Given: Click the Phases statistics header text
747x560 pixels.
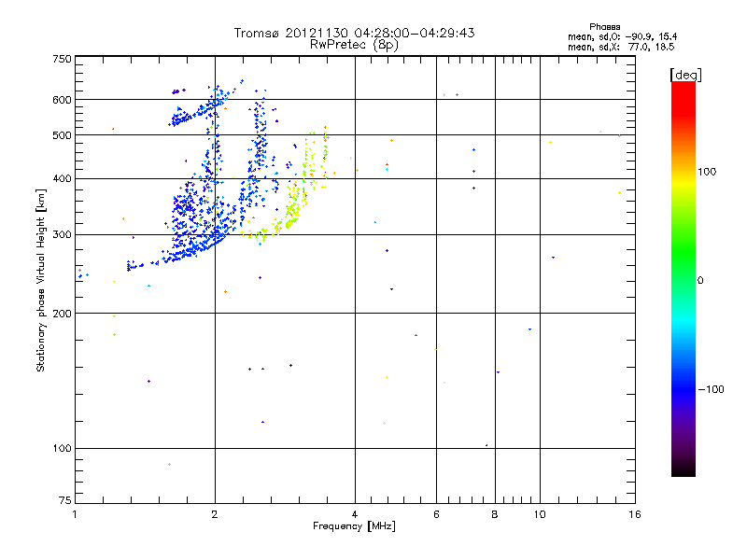Looking at the screenshot, I should point(604,27).
